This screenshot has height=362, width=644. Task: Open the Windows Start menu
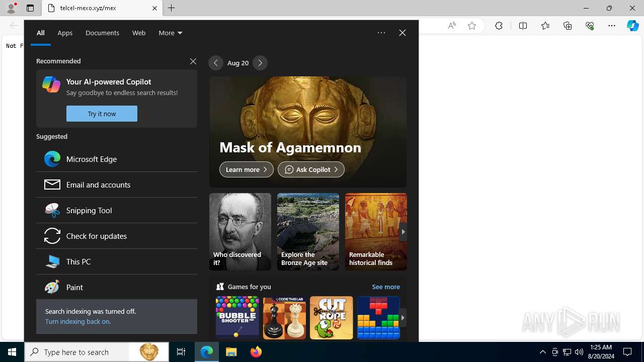coord(12,352)
